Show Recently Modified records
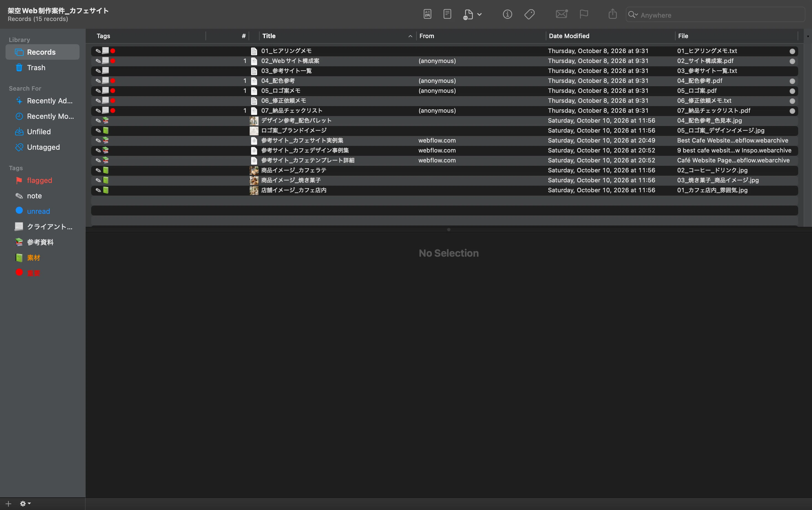 tap(43, 116)
